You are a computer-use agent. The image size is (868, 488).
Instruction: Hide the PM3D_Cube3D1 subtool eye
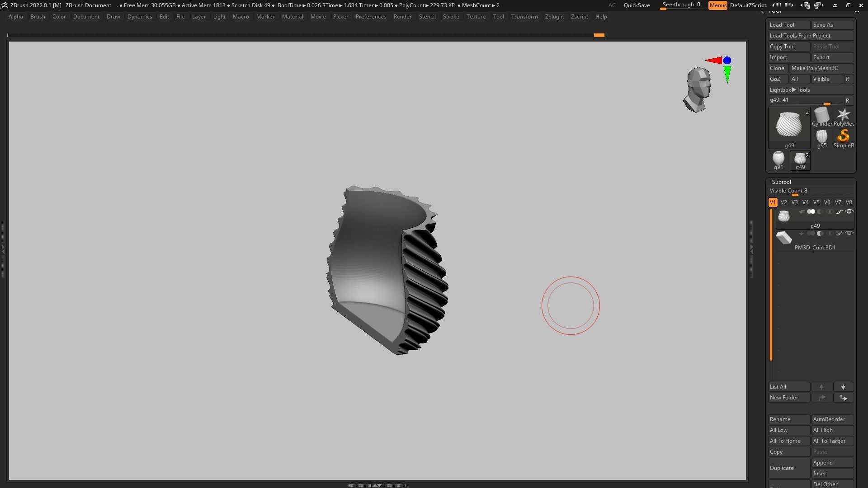coord(849,234)
